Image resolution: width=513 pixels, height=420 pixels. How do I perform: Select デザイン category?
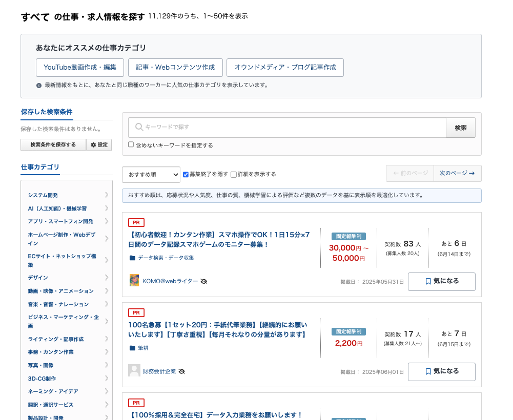(38, 278)
